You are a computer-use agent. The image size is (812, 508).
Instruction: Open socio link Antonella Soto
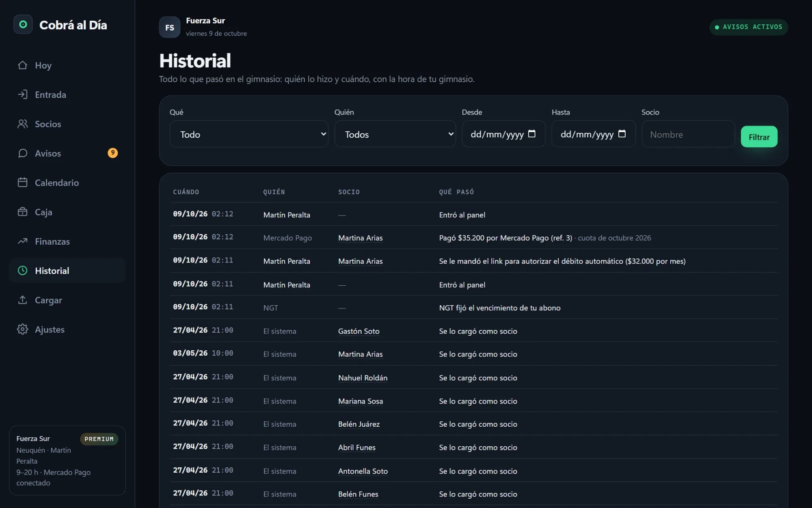[363, 471]
